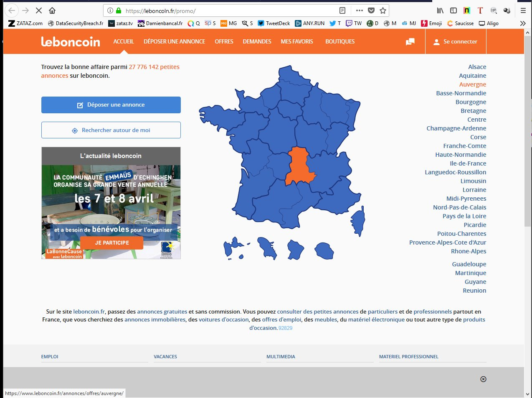
Task: Toggle Reader View icon in address bar
Action: point(342,10)
